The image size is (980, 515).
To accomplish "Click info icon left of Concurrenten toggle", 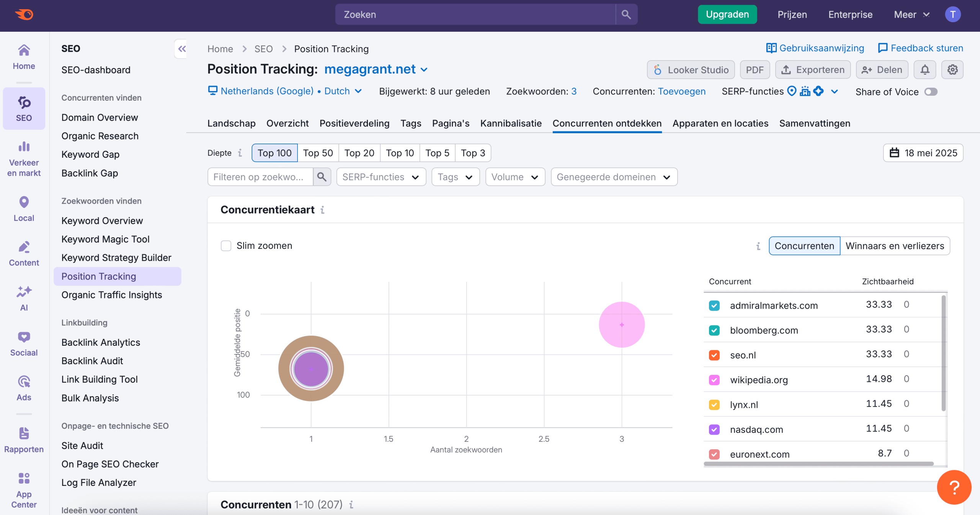I will click(758, 246).
